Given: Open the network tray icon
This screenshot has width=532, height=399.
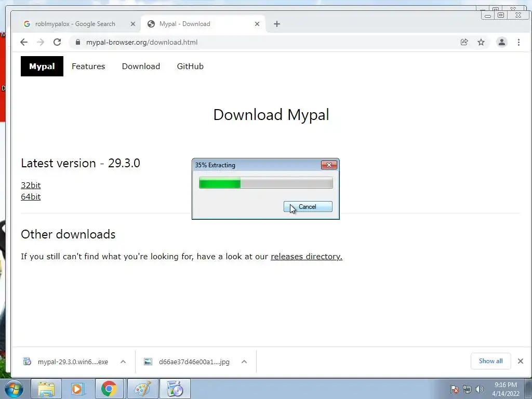Looking at the screenshot, I should tap(467, 389).
